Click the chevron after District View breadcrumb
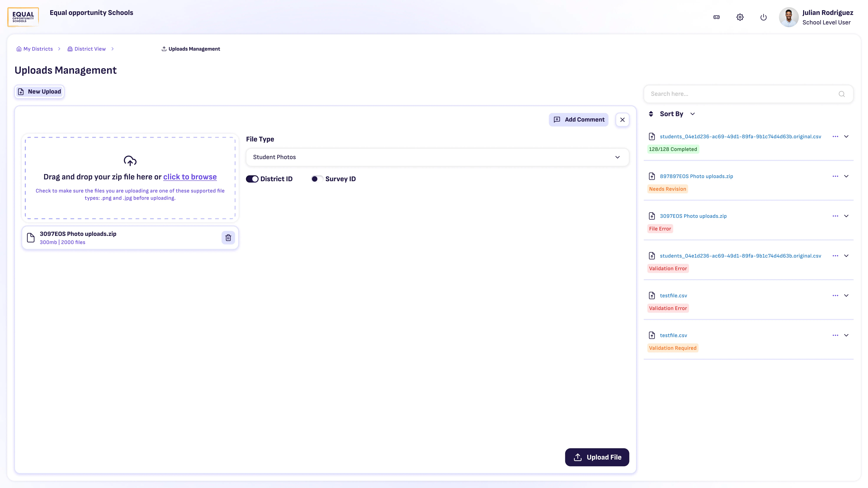868x488 pixels. click(x=113, y=49)
